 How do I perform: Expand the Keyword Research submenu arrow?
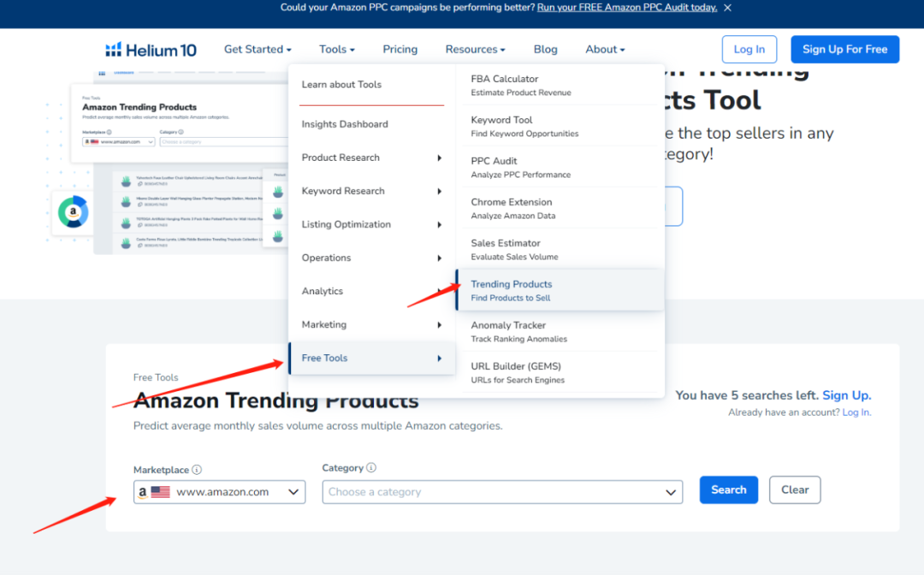tap(440, 192)
